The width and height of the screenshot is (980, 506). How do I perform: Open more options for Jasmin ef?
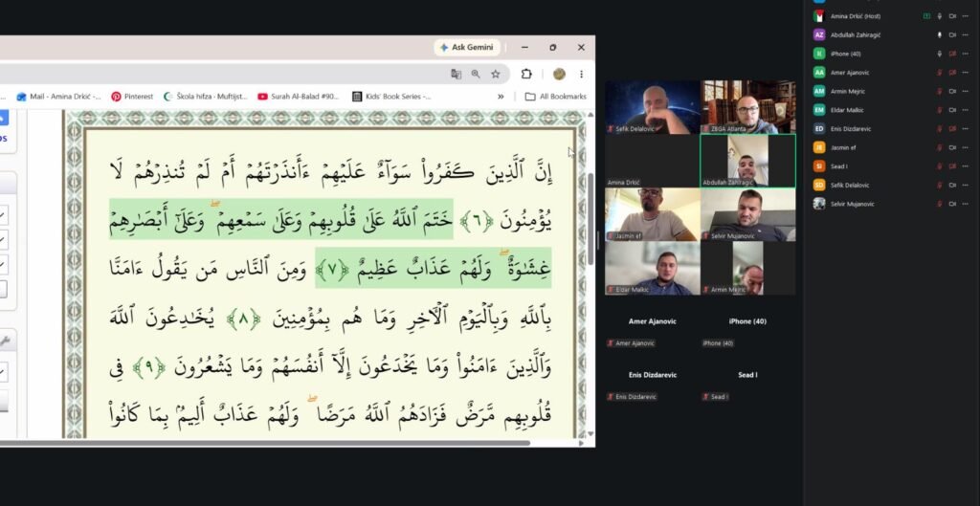[966, 147]
